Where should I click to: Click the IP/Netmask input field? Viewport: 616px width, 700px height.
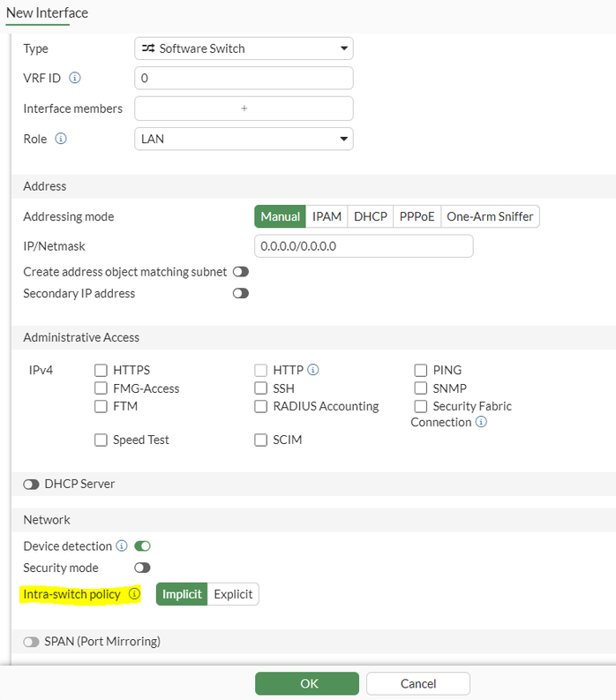tap(364, 246)
